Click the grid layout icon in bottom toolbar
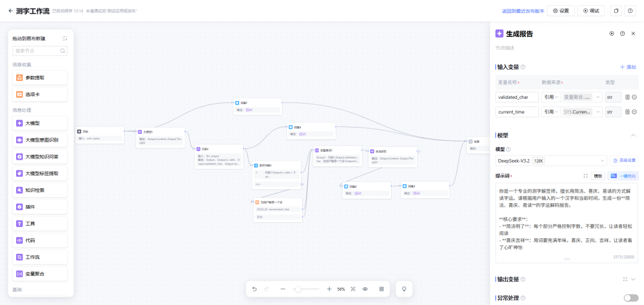Screen dimensions: 644x305 click(382, 289)
